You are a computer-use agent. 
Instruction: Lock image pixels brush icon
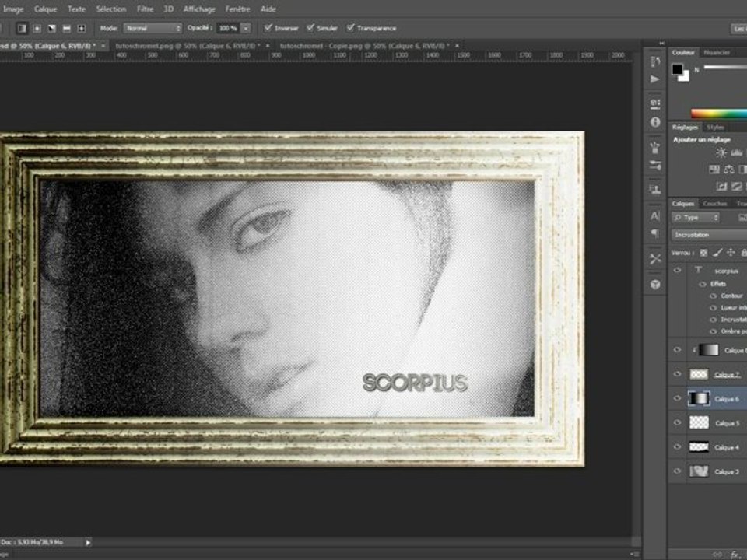point(717,253)
